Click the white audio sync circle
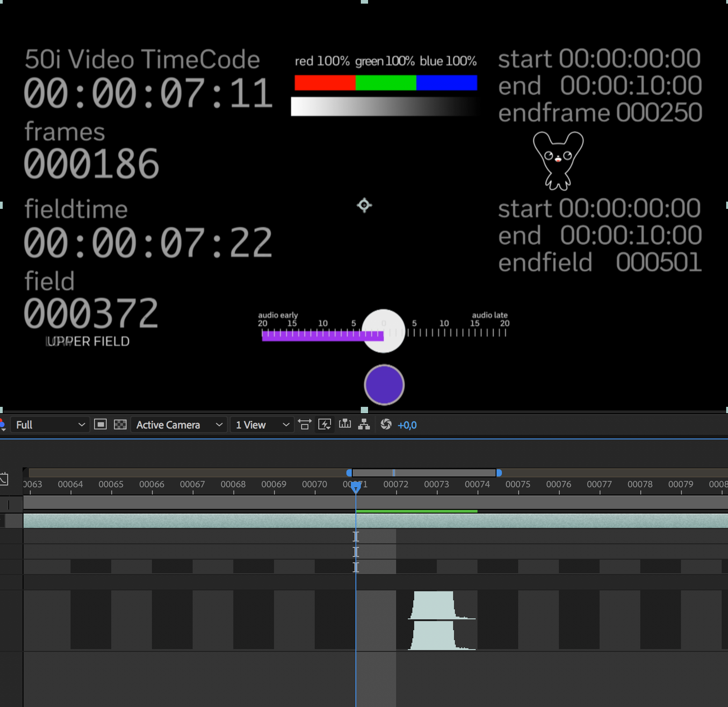The image size is (728, 707). (384, 331)
